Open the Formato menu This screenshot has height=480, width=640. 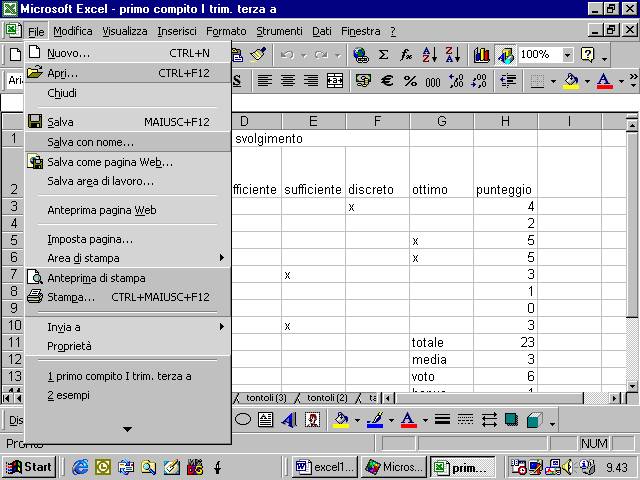[226, 31]
